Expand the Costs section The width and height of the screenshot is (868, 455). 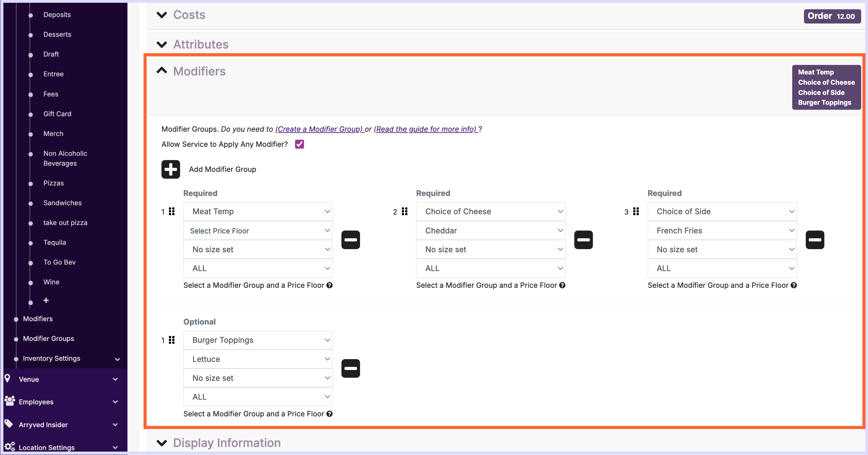162,15
